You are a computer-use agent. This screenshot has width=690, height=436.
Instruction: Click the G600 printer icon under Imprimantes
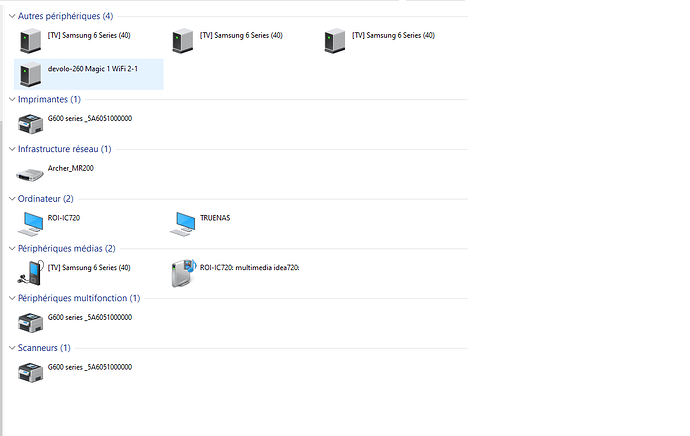[x=30, y=124]
